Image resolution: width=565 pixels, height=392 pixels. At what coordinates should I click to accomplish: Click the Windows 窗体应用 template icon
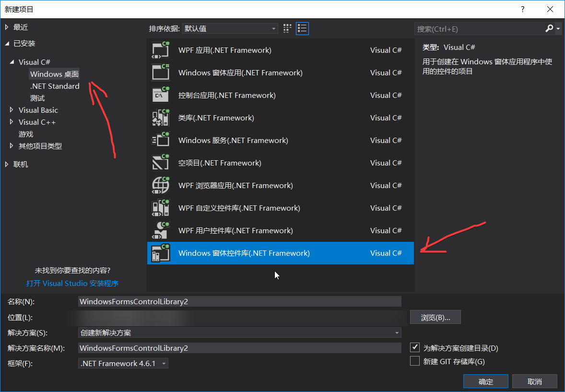click(x=160, y=72)
